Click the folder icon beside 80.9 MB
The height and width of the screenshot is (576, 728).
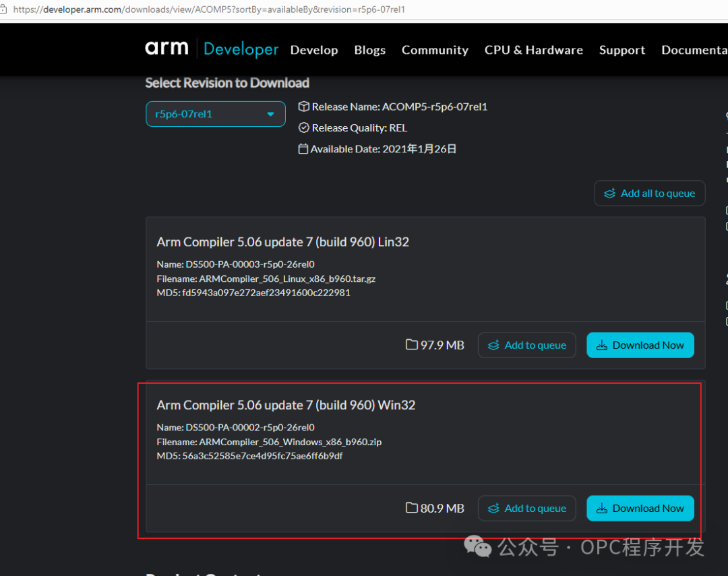[411, 508]
